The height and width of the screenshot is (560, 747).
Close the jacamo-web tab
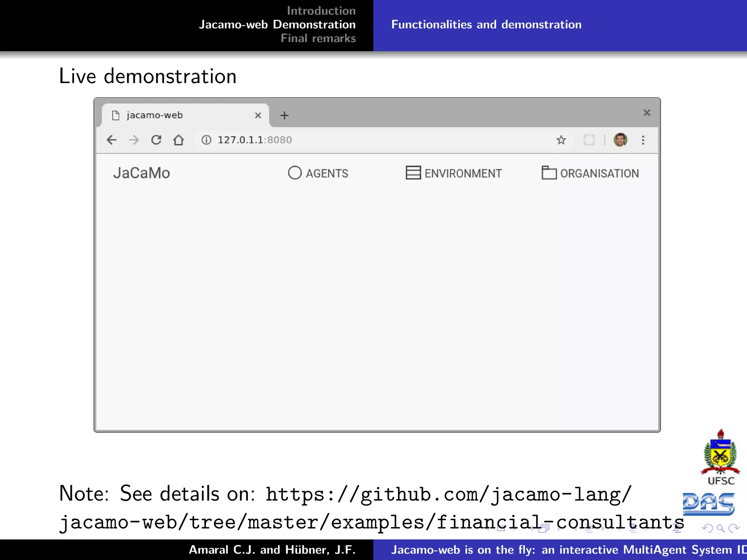pyautogui.click(x=258, y=116)
